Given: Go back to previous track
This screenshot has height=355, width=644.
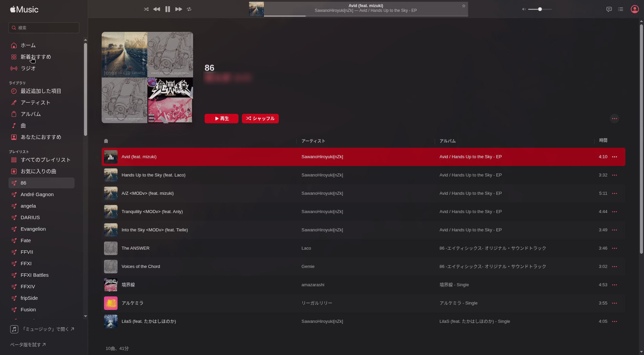Looking at the screenshot, I should pos(157,9).
